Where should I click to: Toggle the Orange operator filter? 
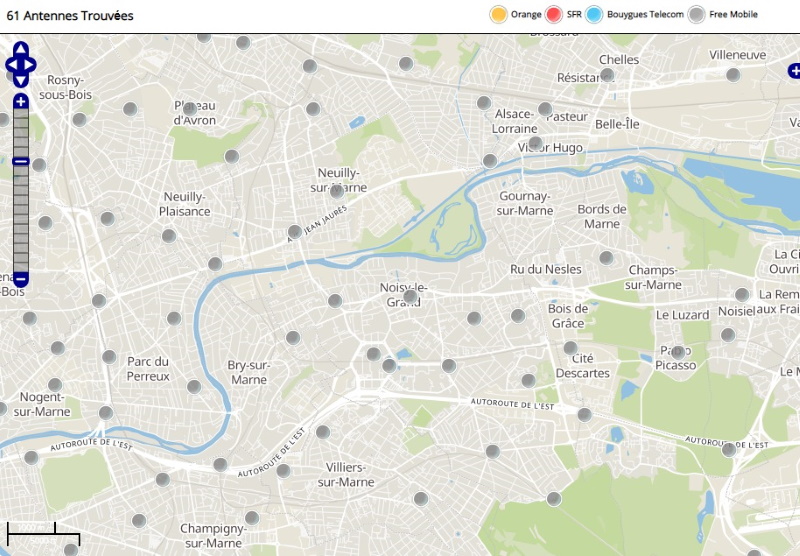click(x=498, y=14)
